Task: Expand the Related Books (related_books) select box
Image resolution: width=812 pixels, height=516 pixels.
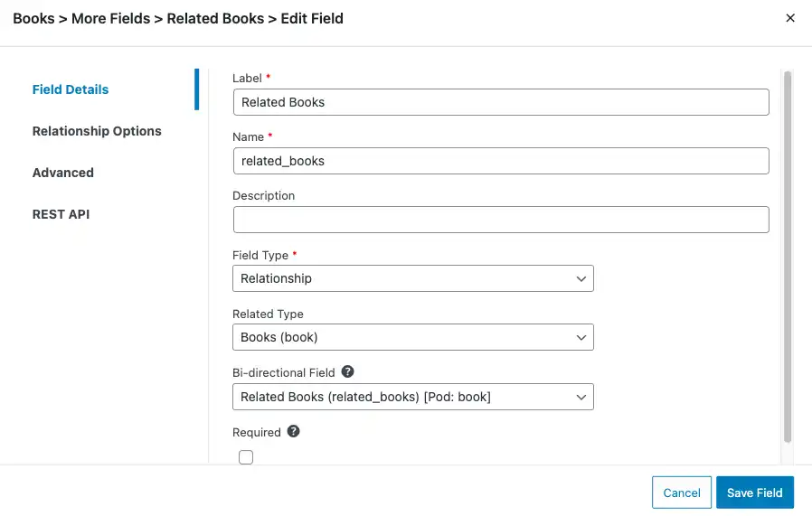Action: coord(412,397)
